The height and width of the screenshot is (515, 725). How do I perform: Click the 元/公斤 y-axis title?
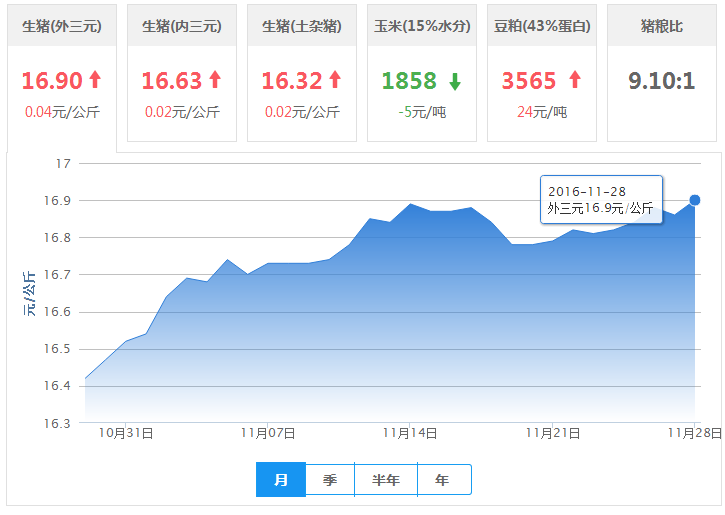(x=29, y=294)
